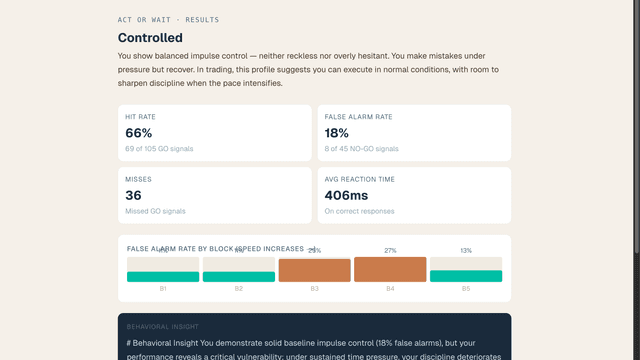Click "69 of 105 GO signals" text
The image size is (640, 360).
pyautogui.click(x=159, y=149)
